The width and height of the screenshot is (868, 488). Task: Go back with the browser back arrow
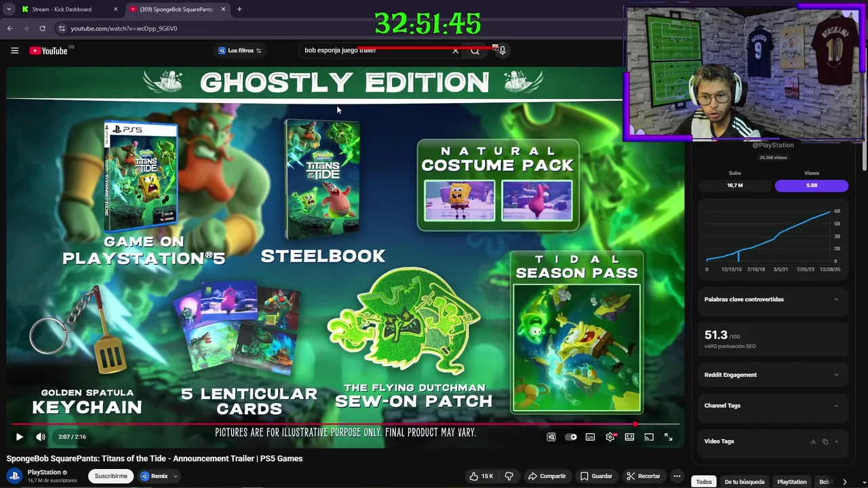click(9, 28)
